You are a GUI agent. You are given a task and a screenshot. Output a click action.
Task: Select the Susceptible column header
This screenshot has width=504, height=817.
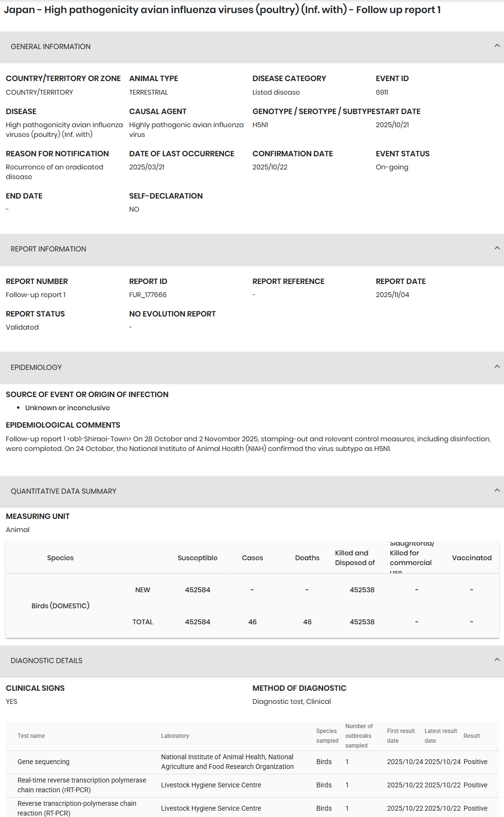coord(197,558)
